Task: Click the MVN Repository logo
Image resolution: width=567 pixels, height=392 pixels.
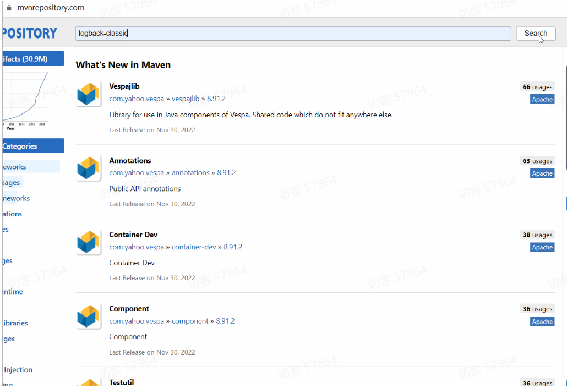Action: pyautogui.click(x=30, y=34)
